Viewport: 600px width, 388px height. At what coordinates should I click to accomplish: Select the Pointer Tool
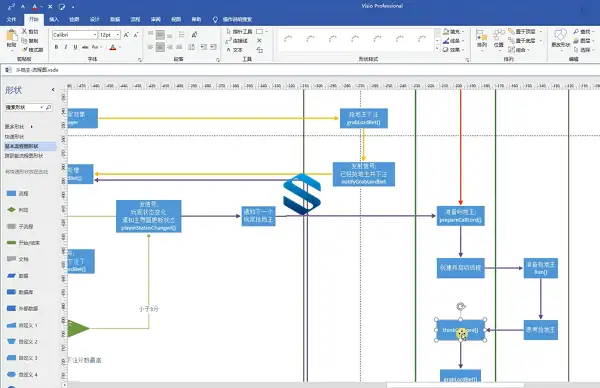(x=239, y=31)
